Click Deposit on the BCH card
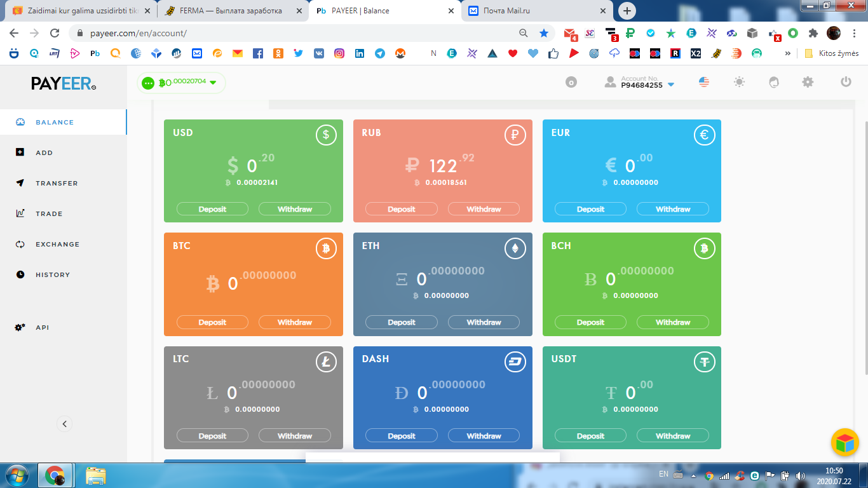Screen dimensions: 868x488 click(590, 322)
